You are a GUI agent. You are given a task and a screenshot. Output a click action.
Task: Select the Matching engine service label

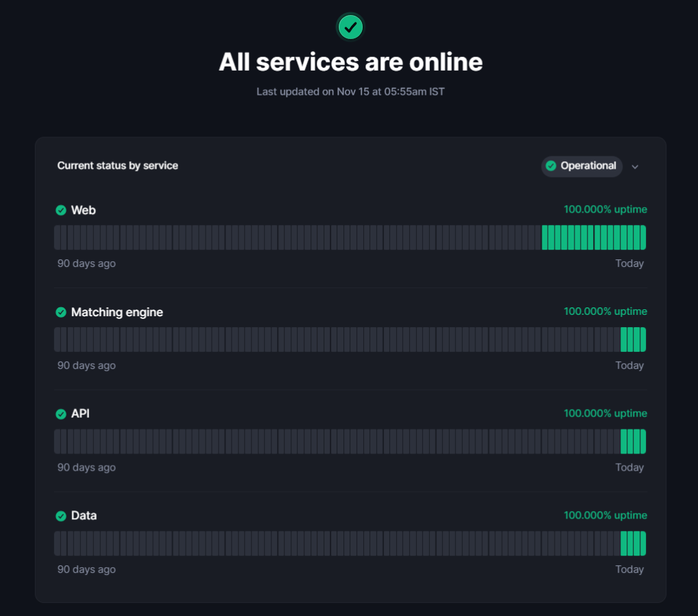pyautogui.click(x=117, y=312)
